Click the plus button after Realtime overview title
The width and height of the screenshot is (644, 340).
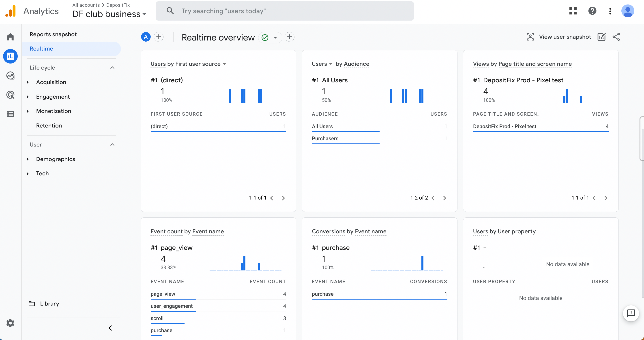[289, 37]
